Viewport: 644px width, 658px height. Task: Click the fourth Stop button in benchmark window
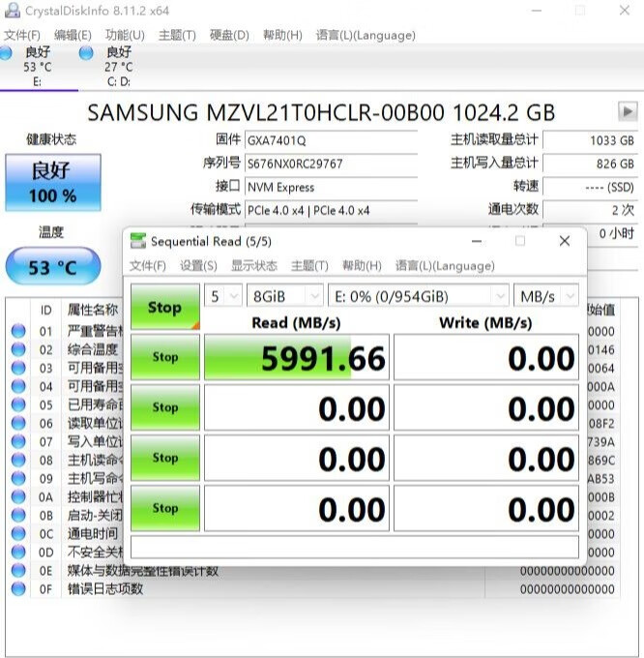pos(165,458)
